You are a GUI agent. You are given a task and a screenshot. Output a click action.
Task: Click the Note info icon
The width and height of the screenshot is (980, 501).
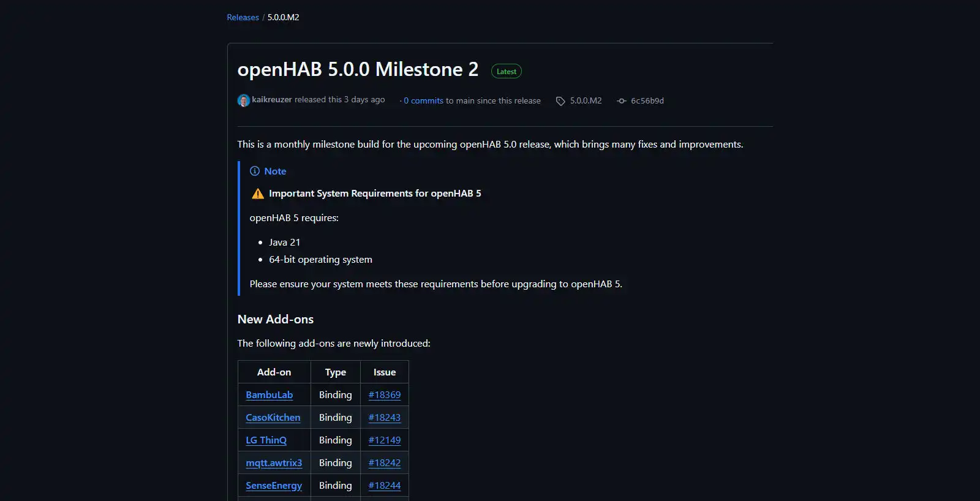click(x=255, y=171)
